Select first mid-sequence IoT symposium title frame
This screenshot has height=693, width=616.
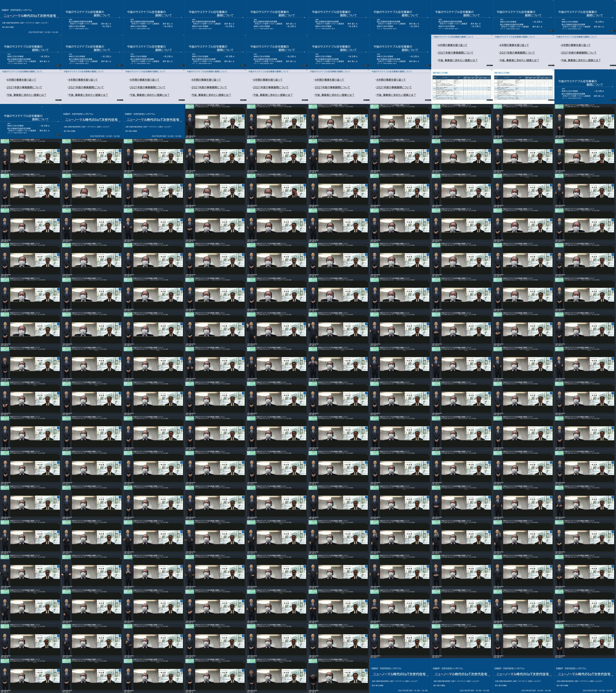92,121
